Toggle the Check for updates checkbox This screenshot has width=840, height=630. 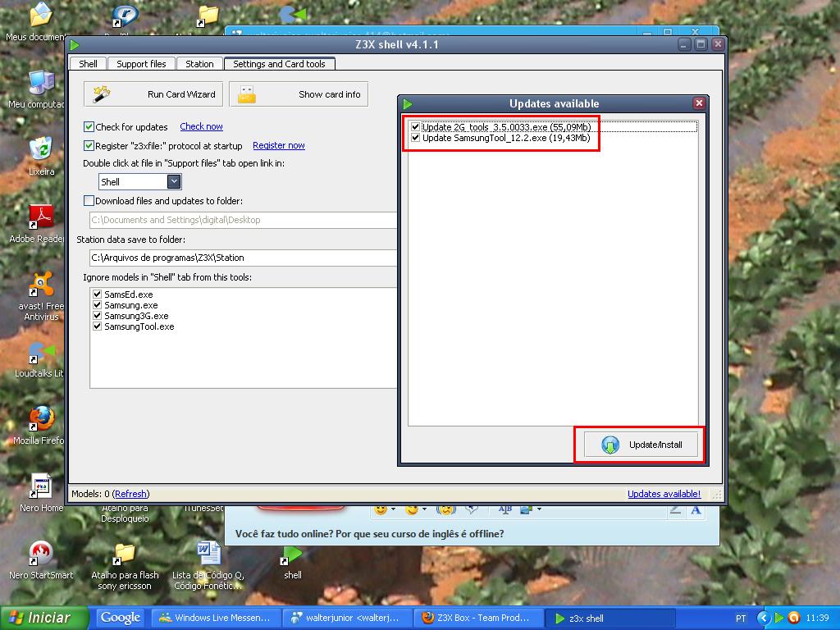pos(89,127)
